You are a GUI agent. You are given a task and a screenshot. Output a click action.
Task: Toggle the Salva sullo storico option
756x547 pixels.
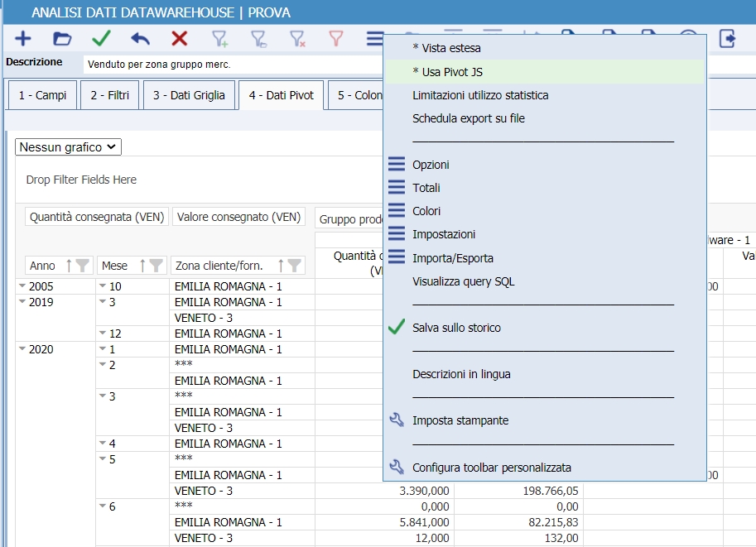tap(456, 328)
